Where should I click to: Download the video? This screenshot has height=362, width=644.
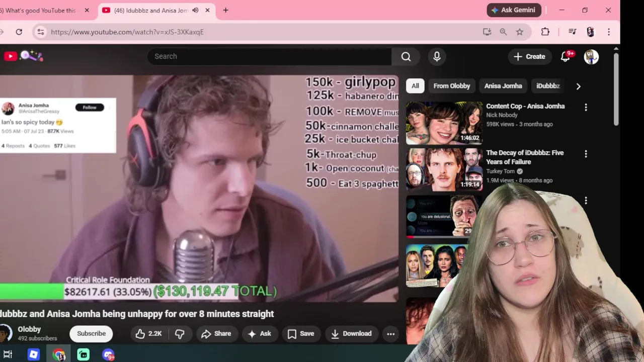(x=351, y=333)
